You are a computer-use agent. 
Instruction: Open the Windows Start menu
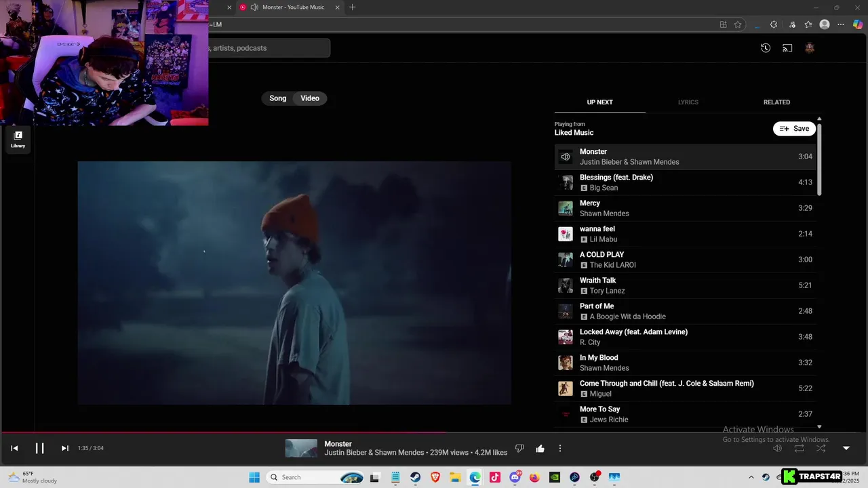tap(254, 477)
